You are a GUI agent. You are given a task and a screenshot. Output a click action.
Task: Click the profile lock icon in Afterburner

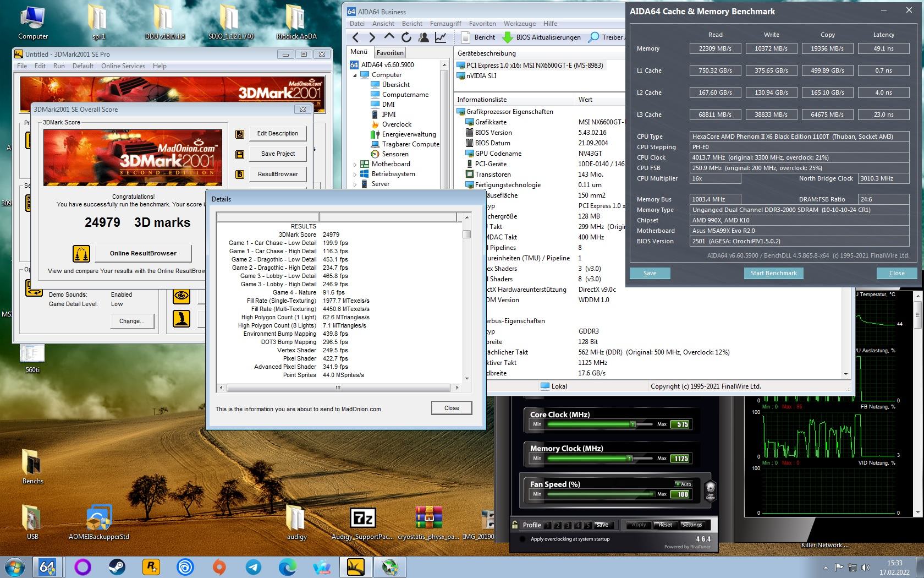click(515, 525)
